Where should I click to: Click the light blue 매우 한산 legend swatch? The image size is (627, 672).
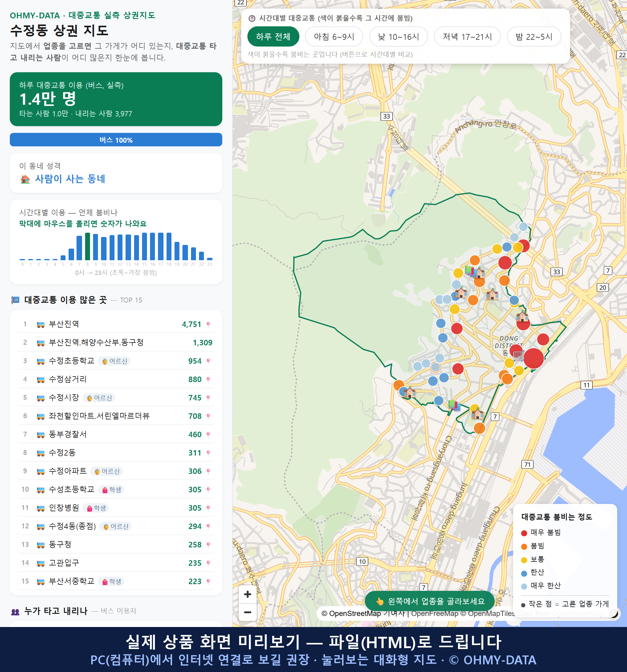click(524, 587)
